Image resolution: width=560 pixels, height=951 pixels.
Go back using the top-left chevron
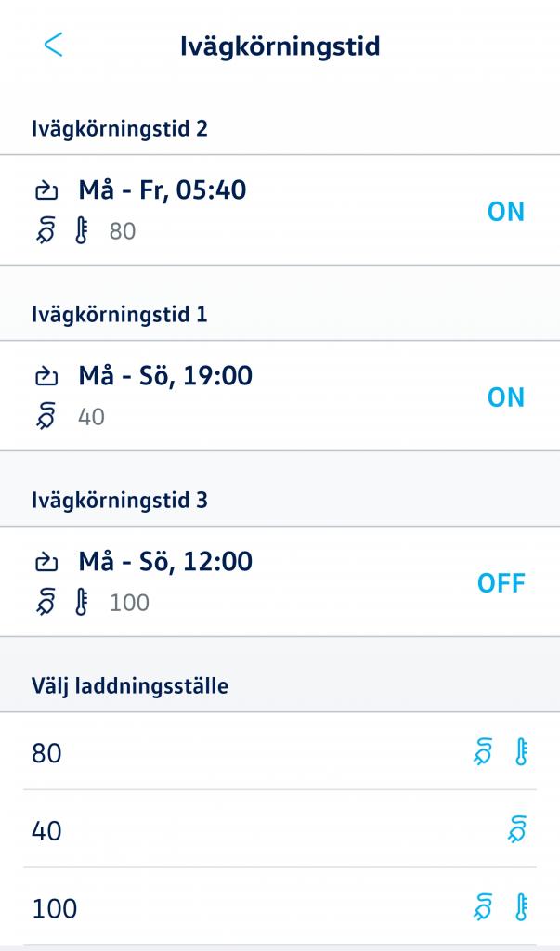tap(53, 46)
